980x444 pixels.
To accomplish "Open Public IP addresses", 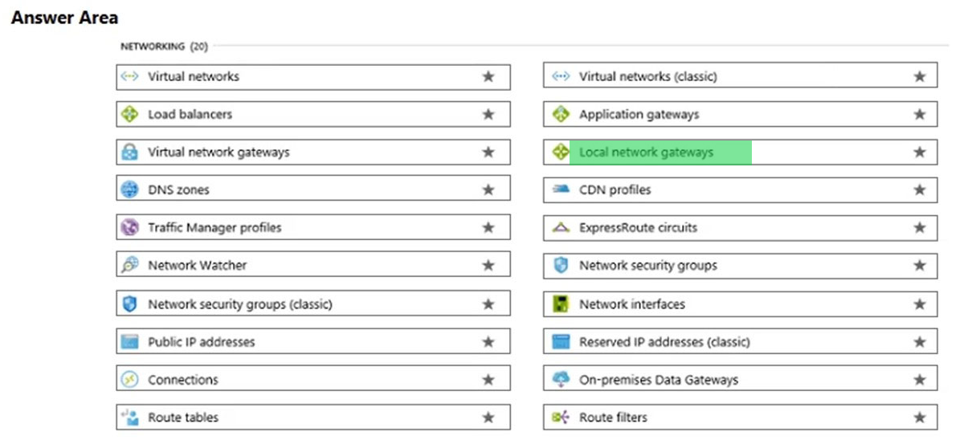I will pyautogui.click(x=313, y=342).
